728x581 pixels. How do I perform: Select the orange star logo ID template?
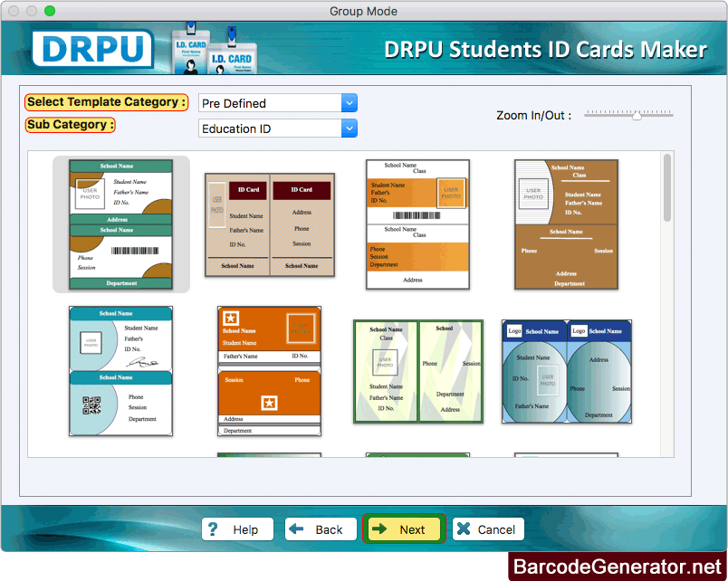point(269,371)
